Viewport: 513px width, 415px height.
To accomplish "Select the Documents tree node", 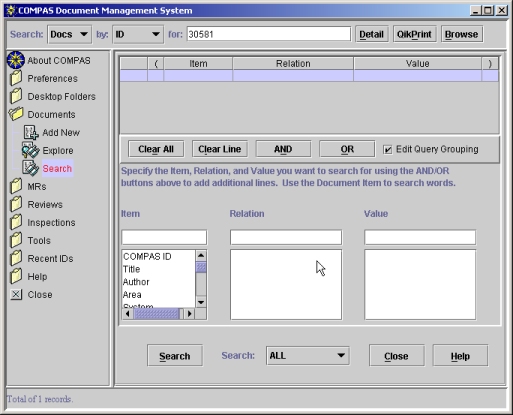I will [51, 115].
